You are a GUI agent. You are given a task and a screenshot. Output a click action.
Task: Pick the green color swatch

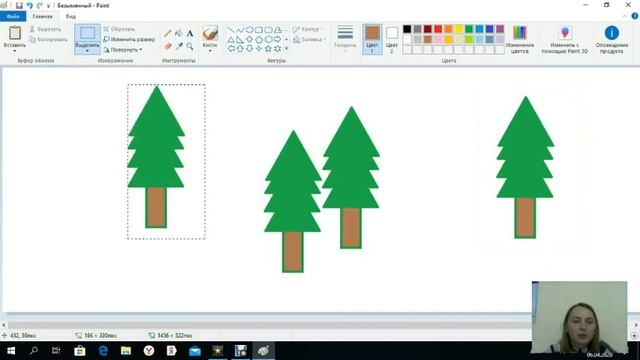[469, 29]
